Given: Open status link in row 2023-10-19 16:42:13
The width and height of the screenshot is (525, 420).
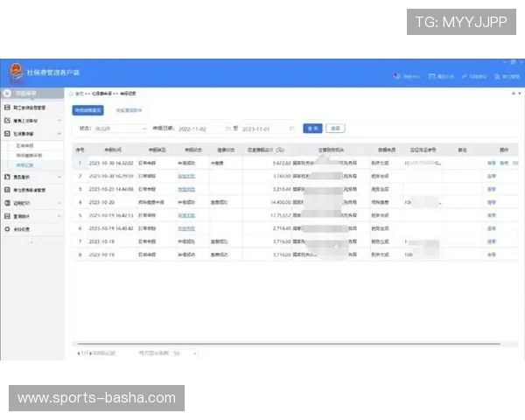Looking at the screenshot, I should (186, 215).
